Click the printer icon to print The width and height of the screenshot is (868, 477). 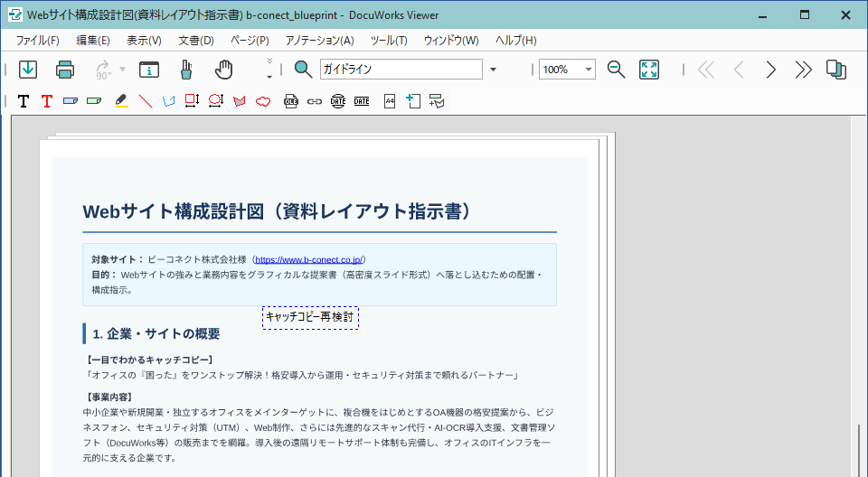[x=65, y=70]
